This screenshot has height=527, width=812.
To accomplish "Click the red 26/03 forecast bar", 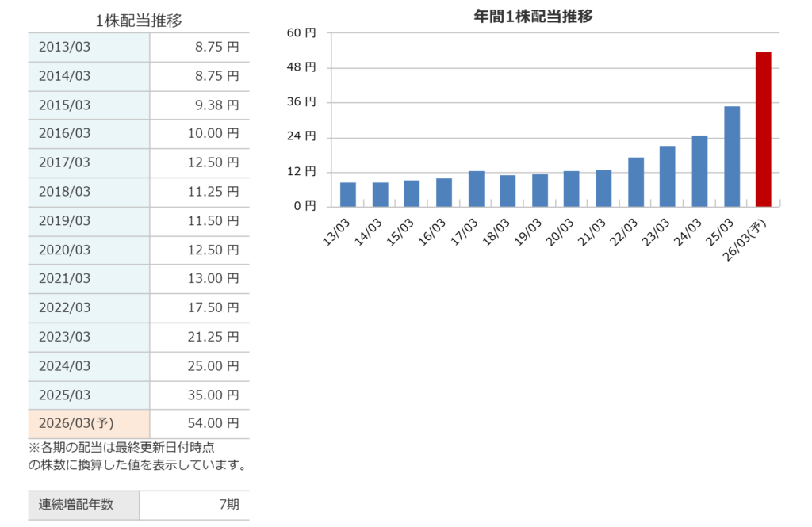I will point(763,129).
